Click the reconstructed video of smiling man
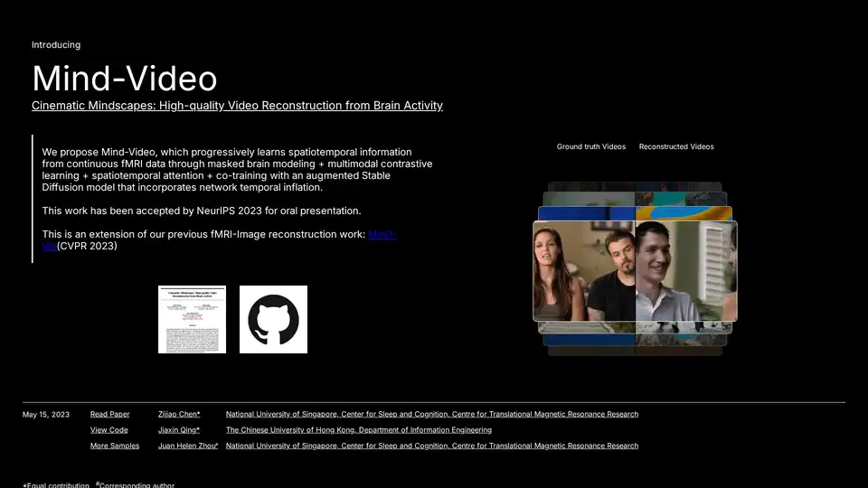 point(685,271)
